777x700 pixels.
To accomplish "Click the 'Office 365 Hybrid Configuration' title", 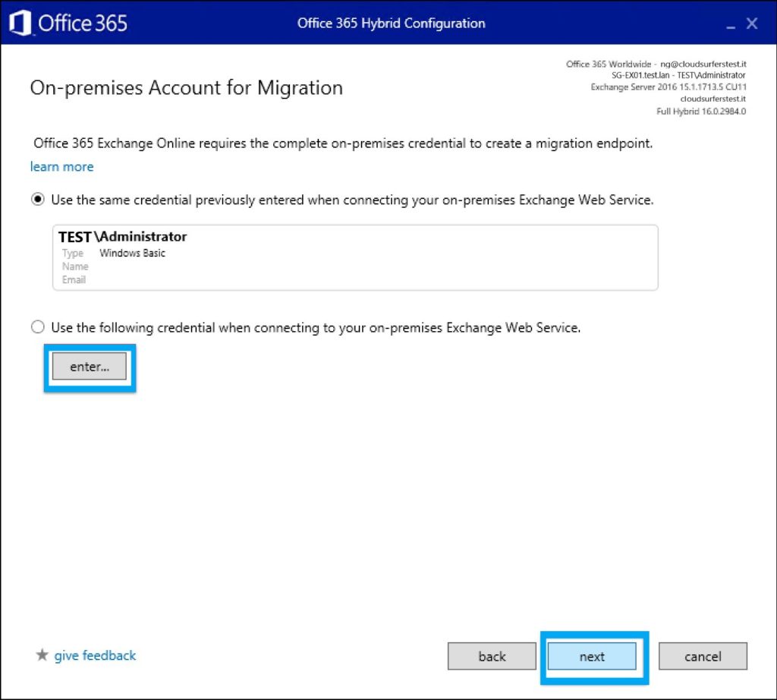I will coord(391,24).
